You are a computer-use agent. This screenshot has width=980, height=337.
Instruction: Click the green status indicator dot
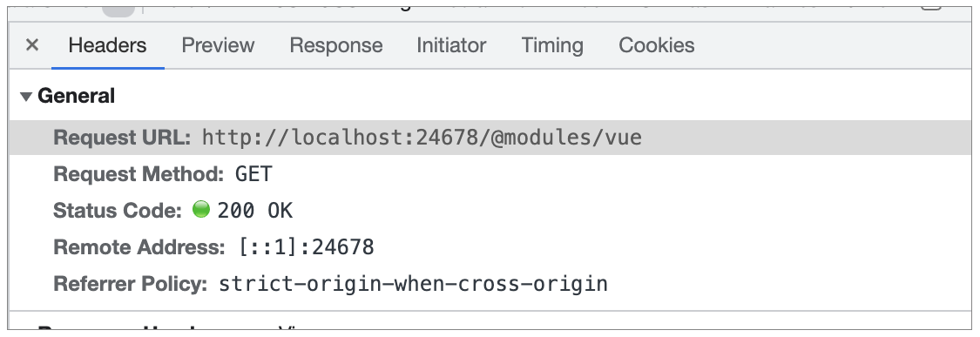coord(201,209)
